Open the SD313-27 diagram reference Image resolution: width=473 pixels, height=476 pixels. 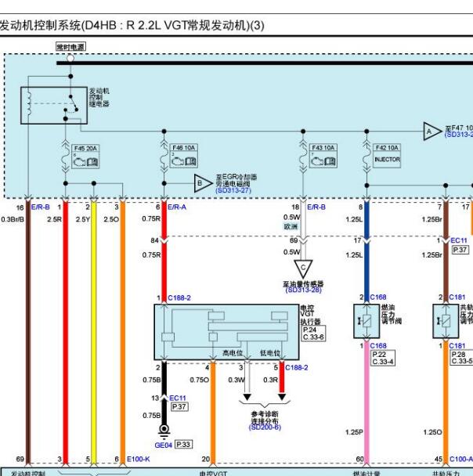click(233, 191)
